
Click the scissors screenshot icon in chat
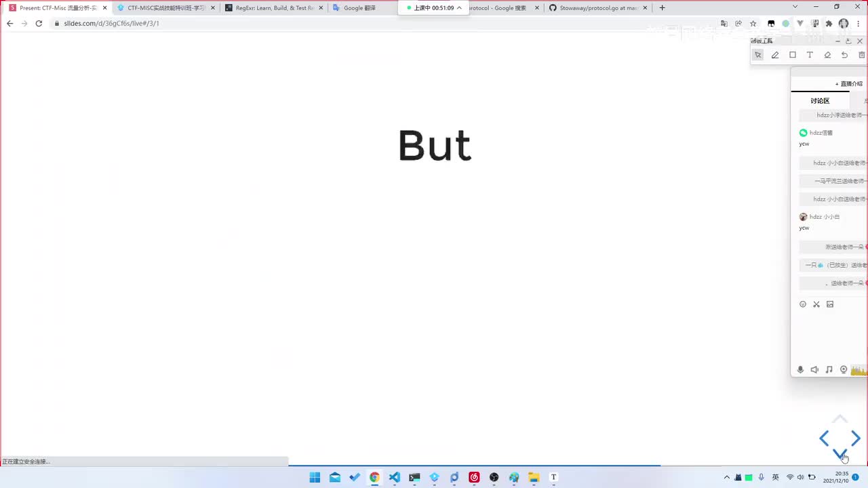[x=816, y=304]
